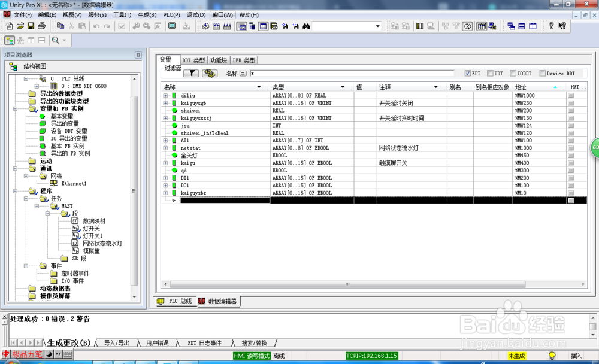Click the 名称 filter input field
This screenshot has width=599, height=364.
352,73
